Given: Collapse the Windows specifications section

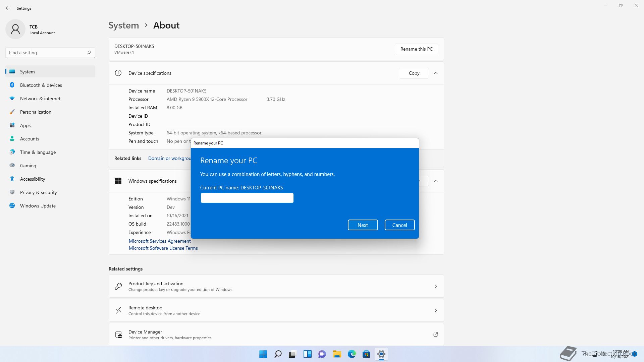Looking at the screenshot, I should click(436, 181).
